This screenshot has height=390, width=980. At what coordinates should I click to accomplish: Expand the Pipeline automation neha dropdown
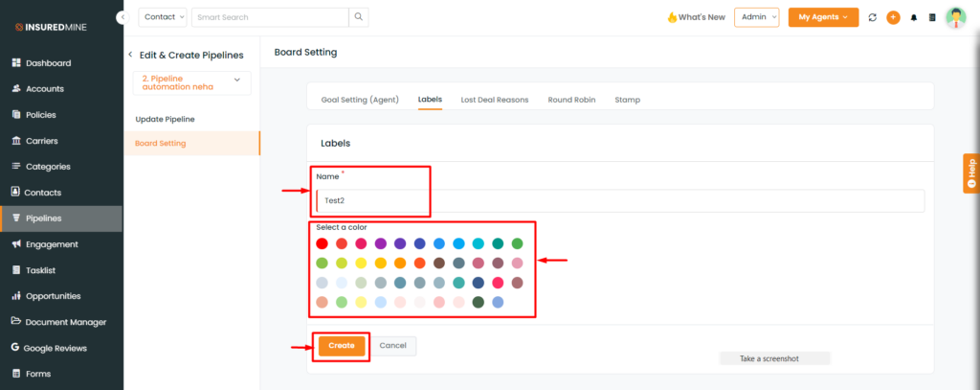[x=191, y=83]
